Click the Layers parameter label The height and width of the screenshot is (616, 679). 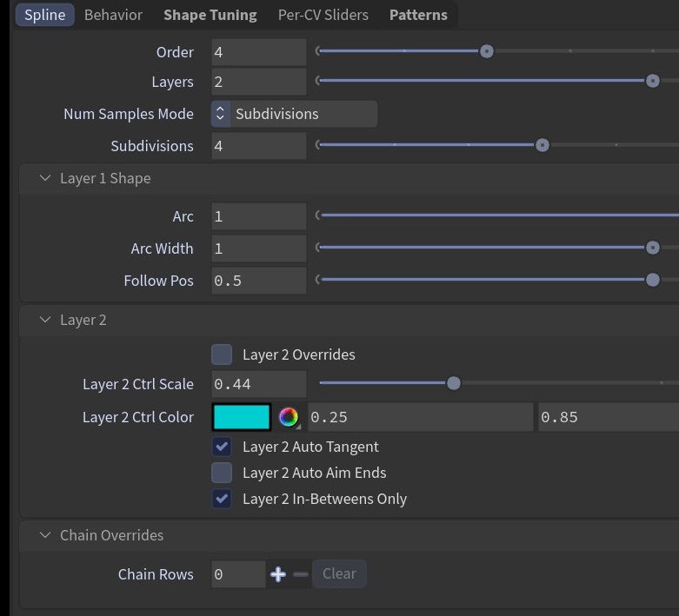[x=172, y=82]
